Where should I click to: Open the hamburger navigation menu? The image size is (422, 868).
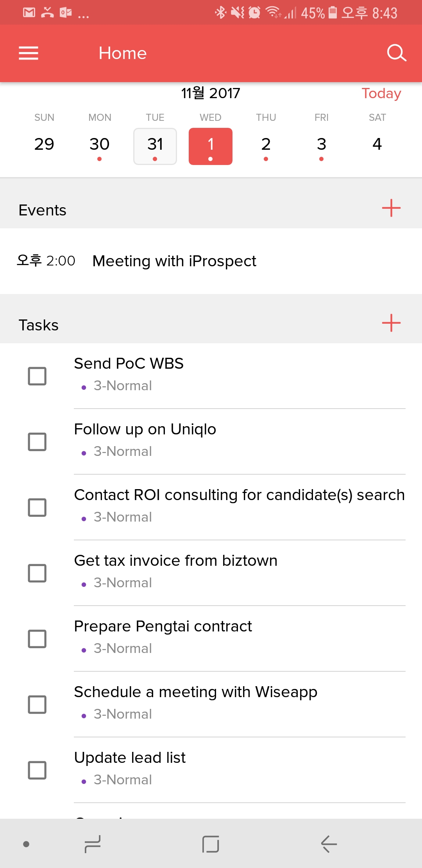click(29, 53)
